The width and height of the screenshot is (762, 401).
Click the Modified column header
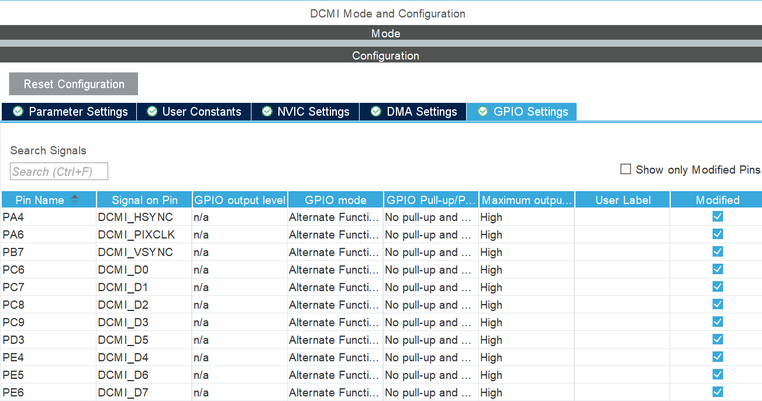(717, 200)
